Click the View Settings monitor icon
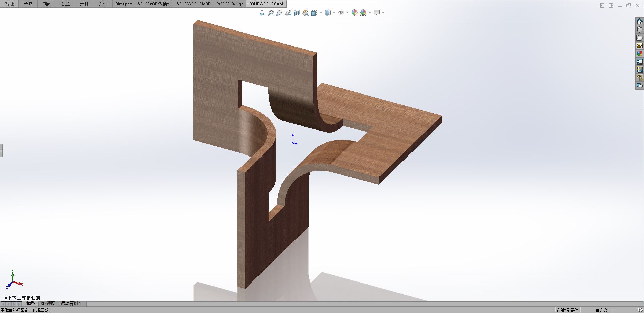Screen dimensions: 644x313 point(377,13)
